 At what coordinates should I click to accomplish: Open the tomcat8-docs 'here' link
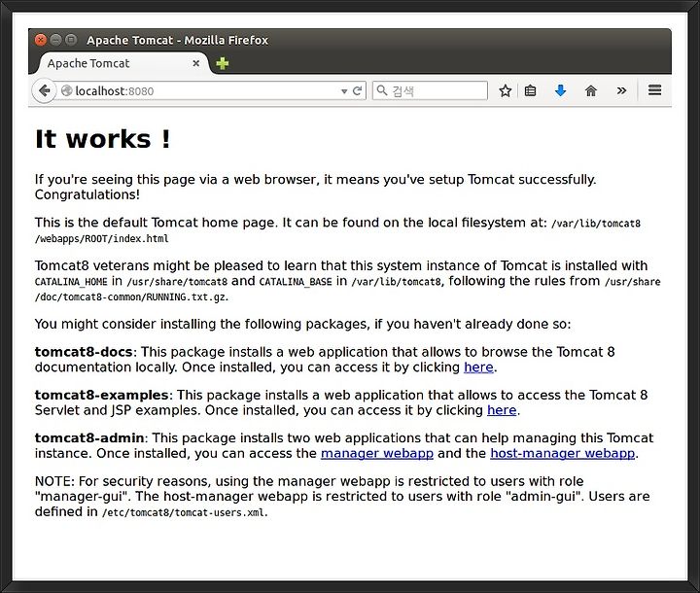478,367
